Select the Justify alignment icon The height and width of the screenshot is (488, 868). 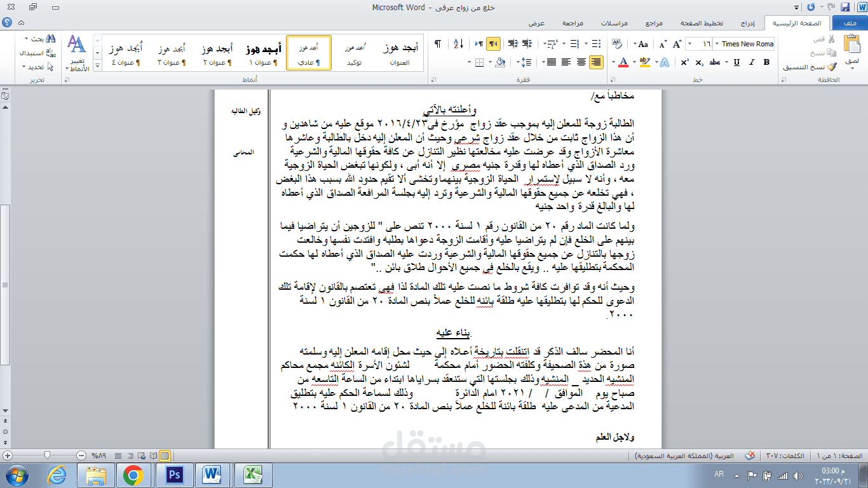pos(551,62)
